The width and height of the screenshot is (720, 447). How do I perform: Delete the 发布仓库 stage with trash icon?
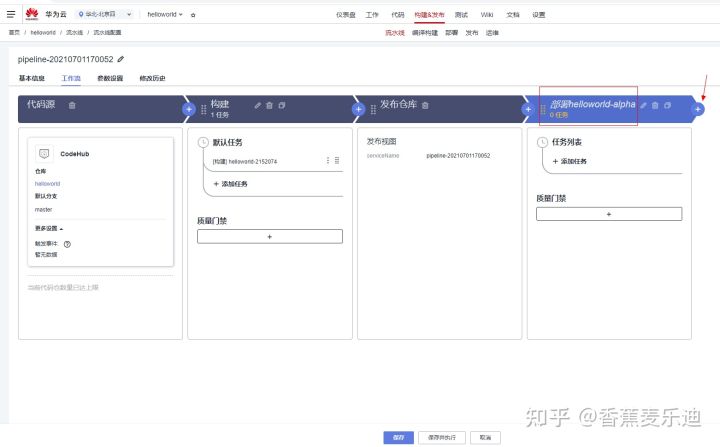click(x=425, y=105)
